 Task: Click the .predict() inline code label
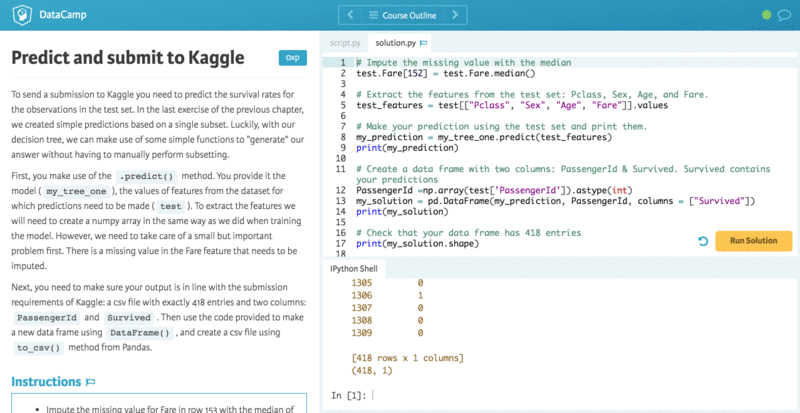146,177
